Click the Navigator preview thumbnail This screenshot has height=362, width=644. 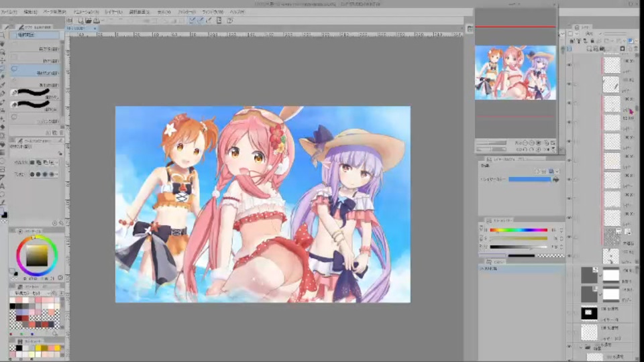pos(515,72)
